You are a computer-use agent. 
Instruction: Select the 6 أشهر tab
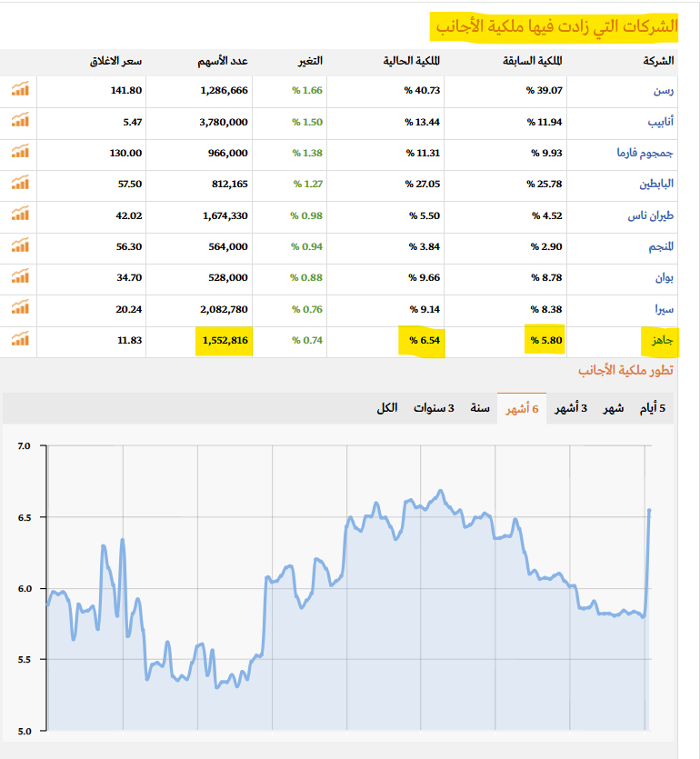pyautogui.click(x=522, y=408)
